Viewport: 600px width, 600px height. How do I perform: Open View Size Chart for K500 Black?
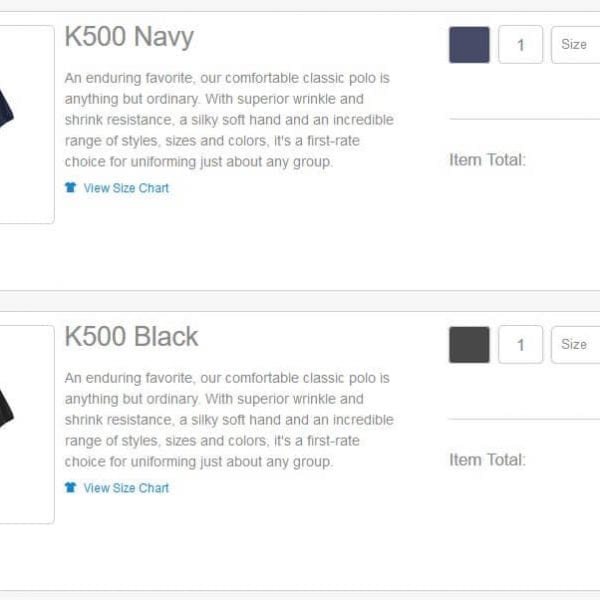coord(126,488)
